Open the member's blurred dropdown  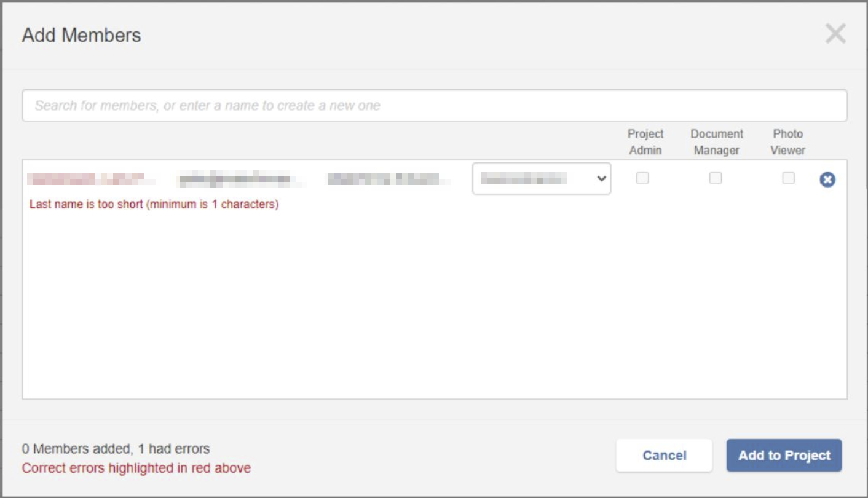[534, 179]
